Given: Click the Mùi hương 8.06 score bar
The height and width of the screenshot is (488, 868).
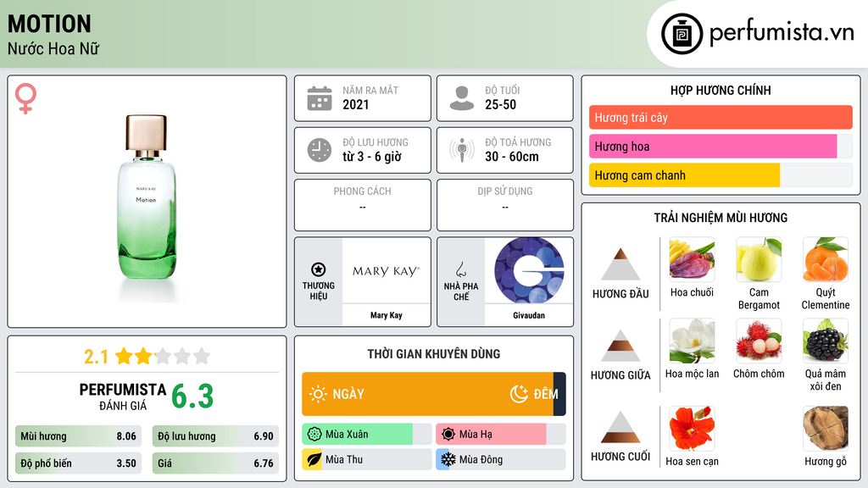Looking at the screenshot, I should click(78, 436).
